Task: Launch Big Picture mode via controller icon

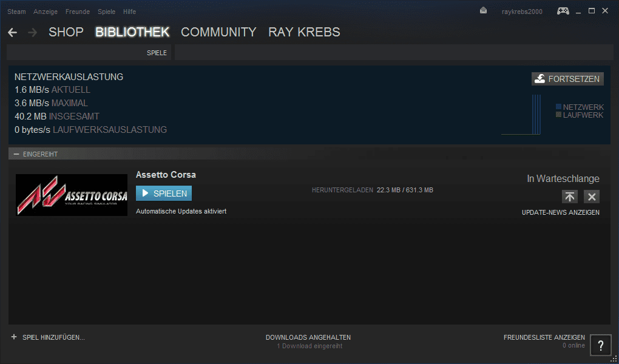Action: (563, 11)
